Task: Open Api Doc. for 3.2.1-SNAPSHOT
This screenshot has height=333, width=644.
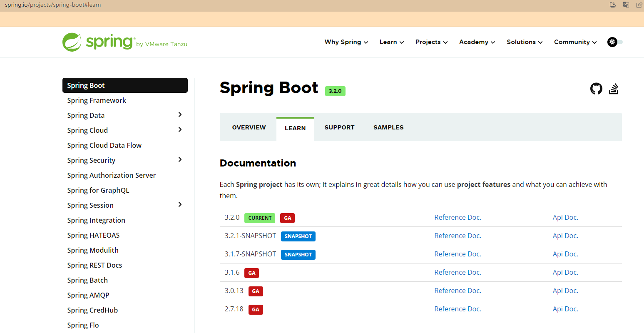Action: pyautogui.click(x=565, y=236)
